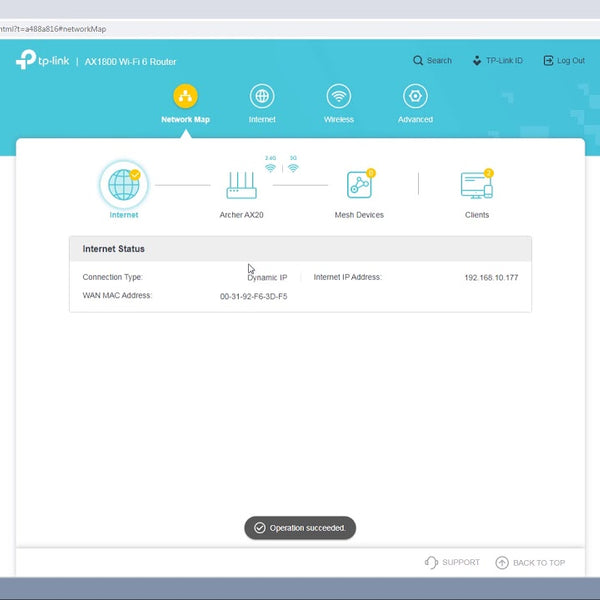The image size is (600, 600).
Task: Click the checkmark in the success toast
Action: click(x=260, y=528)
